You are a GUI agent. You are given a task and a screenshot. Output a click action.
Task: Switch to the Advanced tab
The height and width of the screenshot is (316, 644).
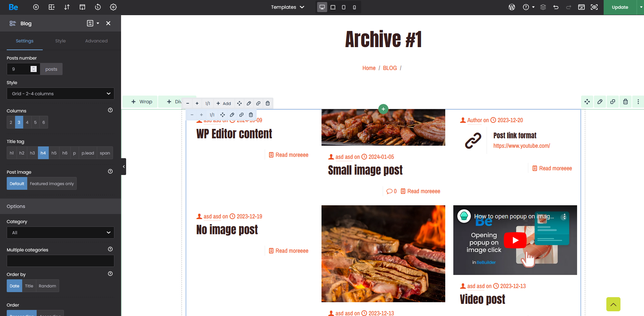coord(96,41)
